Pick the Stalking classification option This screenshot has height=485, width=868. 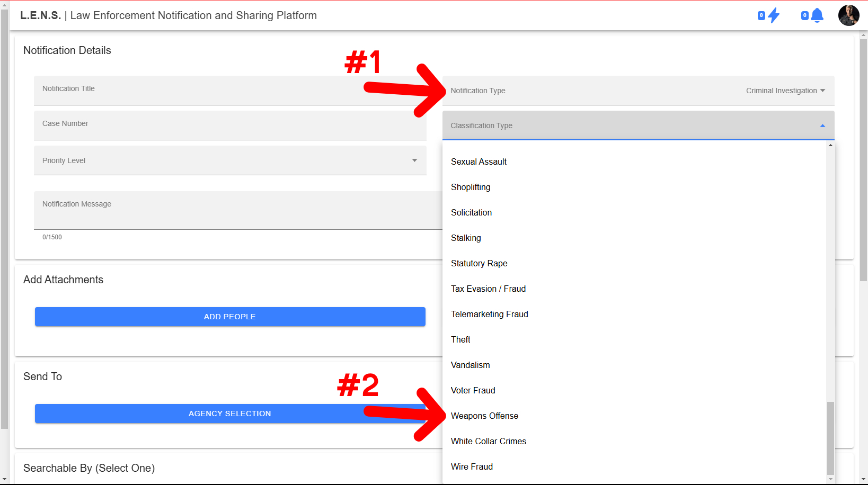pos(466,238)
